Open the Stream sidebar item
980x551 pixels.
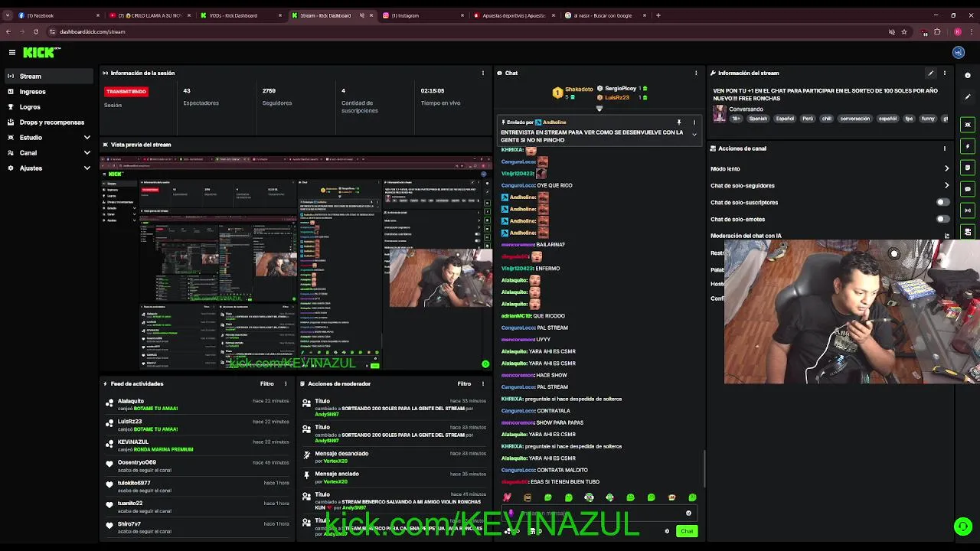pos(47,76)
